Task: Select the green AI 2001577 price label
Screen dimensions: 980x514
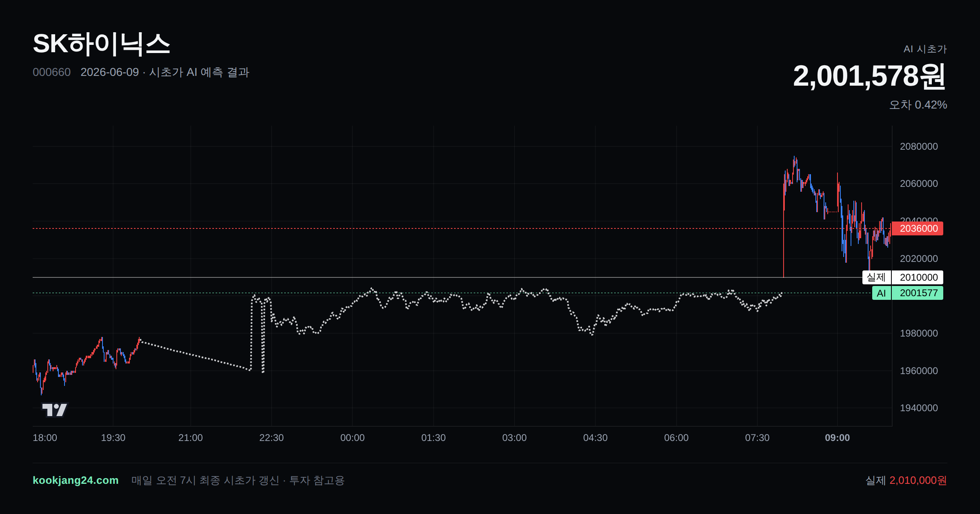Action: click(x=908, y=293)
